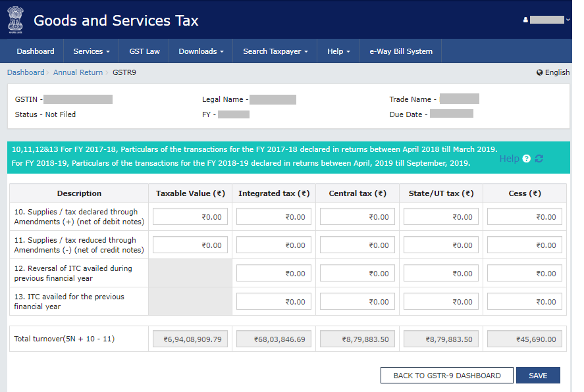Open e-Way Bill System menu

[401, 51]
